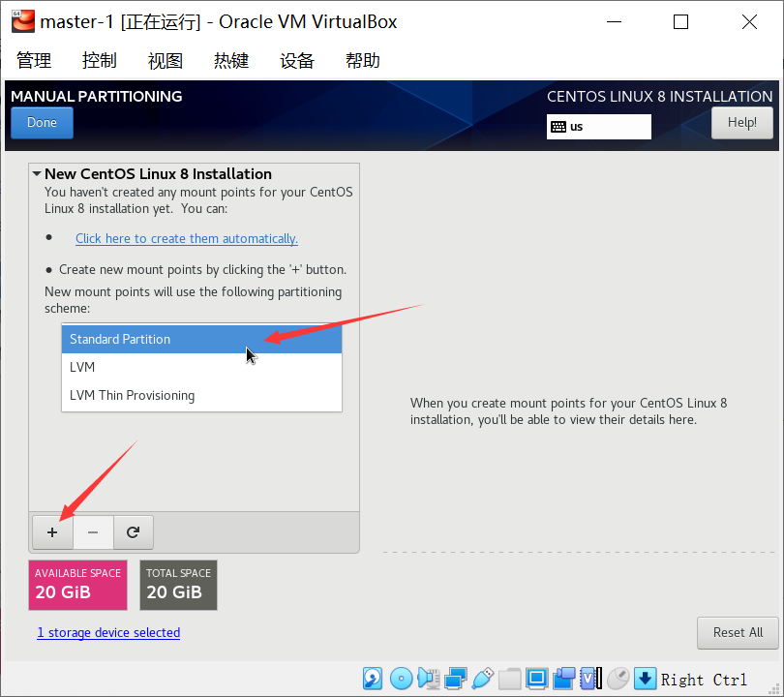Reload storage configuration with refresh button
Image resolution: width=784 pixels, height=697 pixels.
coord(133,532)
